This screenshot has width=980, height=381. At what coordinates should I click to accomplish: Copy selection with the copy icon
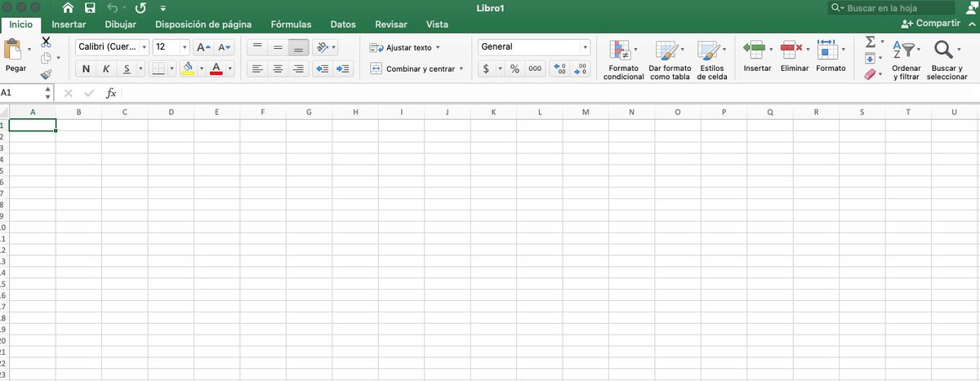pos(46,58)
